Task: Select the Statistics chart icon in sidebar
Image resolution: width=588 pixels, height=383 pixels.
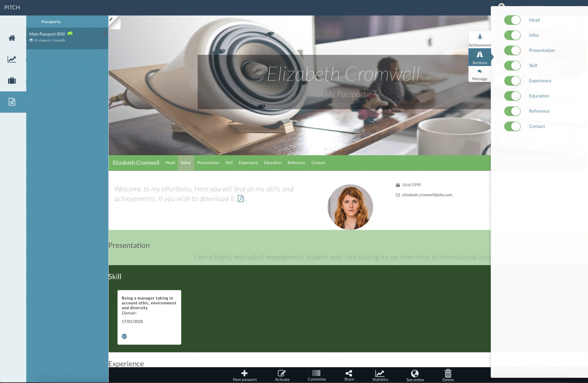Action: pyautogui.click(x=12, y=59)
